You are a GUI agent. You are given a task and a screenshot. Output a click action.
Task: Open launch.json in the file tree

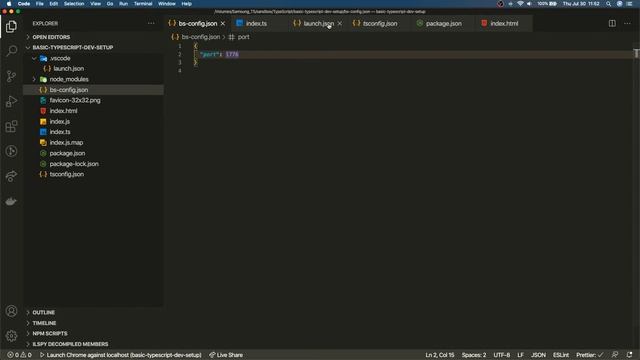click(x=69, y=69)
